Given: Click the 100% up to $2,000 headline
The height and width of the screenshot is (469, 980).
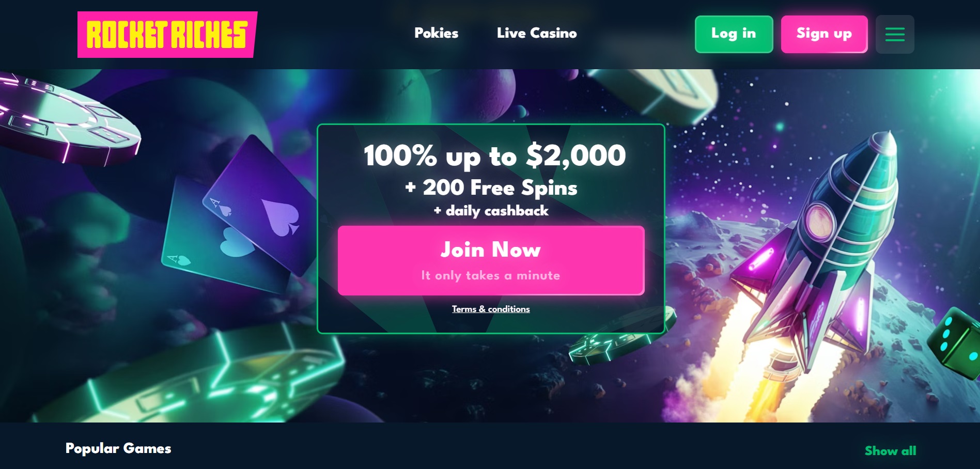Looking at the screenshot, I should coord(494,155).
